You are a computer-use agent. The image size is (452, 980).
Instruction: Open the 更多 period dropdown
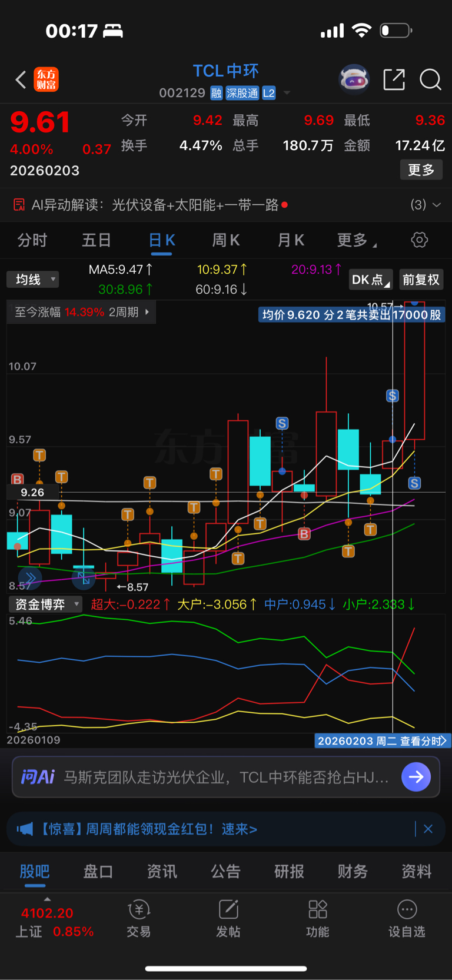(357, 240)
